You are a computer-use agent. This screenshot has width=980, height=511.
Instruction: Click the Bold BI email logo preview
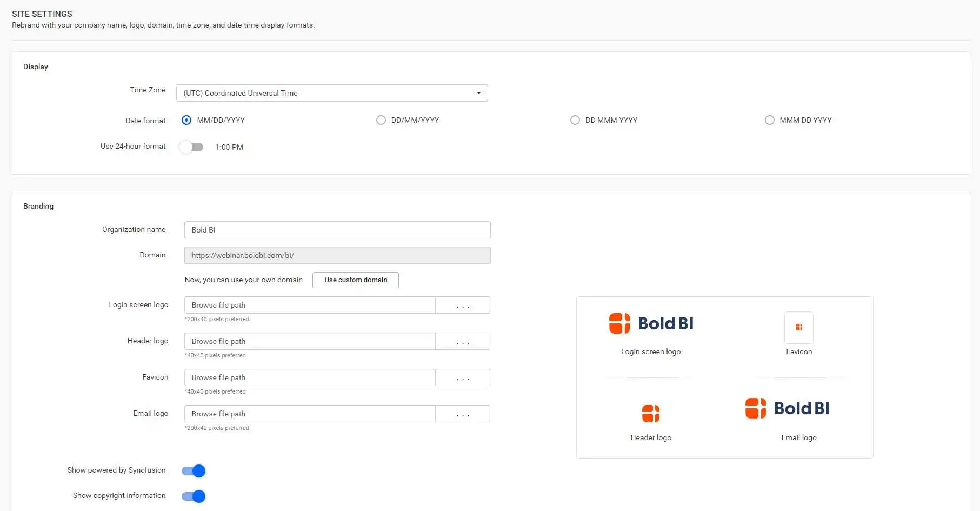(786, 408)
